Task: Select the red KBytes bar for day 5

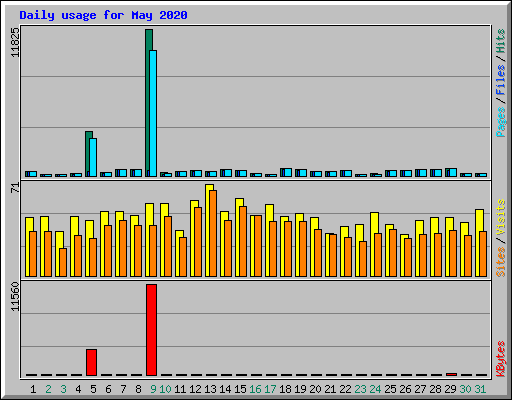Action: tap(91, 362)
